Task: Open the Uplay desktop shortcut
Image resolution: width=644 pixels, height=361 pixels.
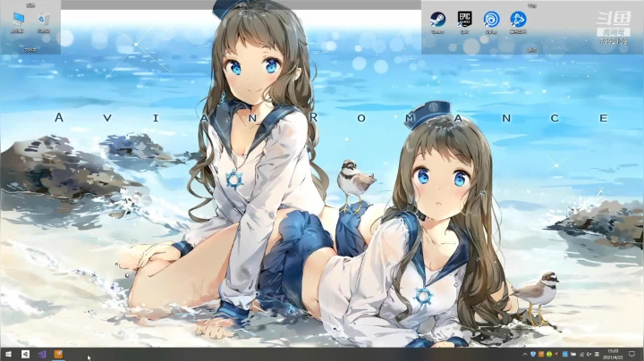Action: (x=491, y=22)
